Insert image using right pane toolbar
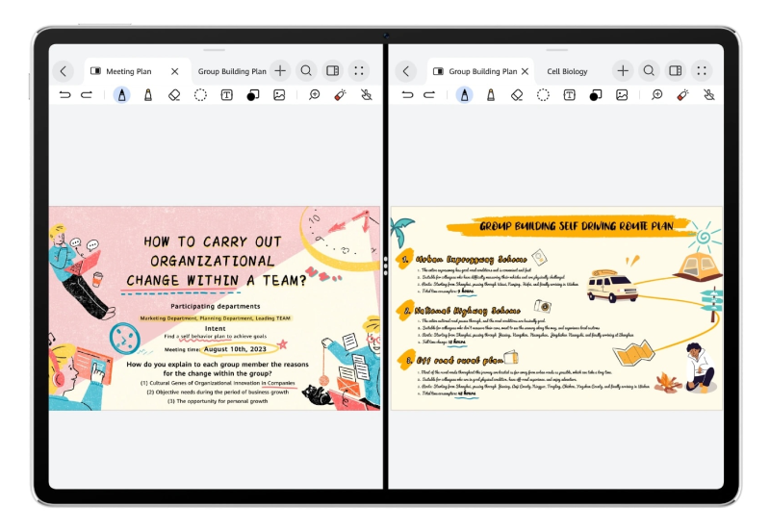This screenshot has height=532, width=770. coord(622,95)
